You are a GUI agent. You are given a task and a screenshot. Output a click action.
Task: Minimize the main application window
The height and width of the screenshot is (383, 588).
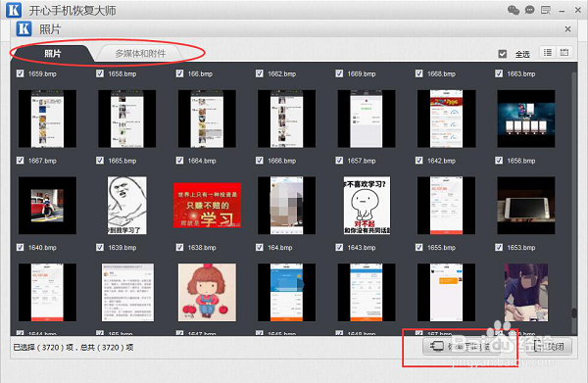click(x=562, y=11)
